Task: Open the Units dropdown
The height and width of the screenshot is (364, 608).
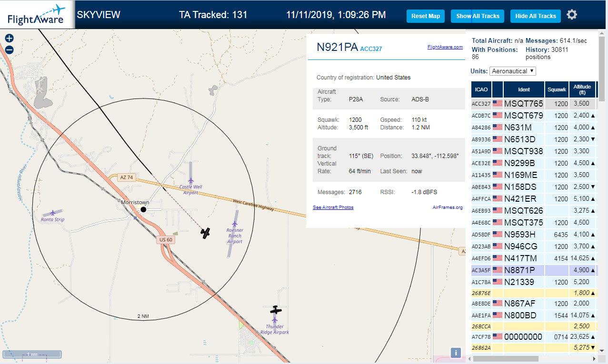Action: click(x=513, y=71)
